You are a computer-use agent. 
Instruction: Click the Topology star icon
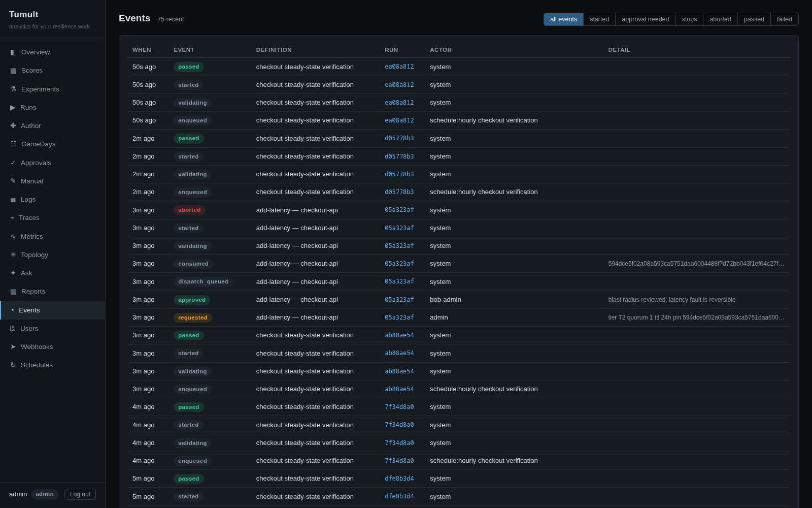tap(13, 255)
